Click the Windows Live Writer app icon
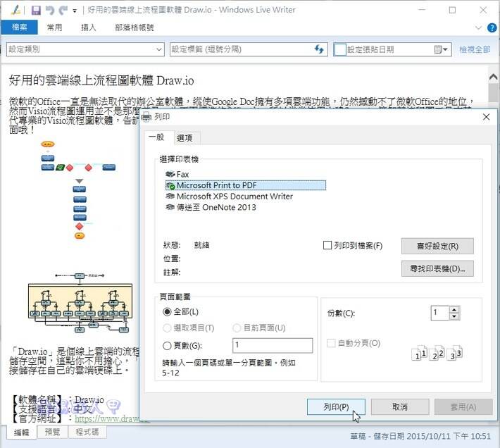This screenshot has height=448, width=500. click(15, 10)
